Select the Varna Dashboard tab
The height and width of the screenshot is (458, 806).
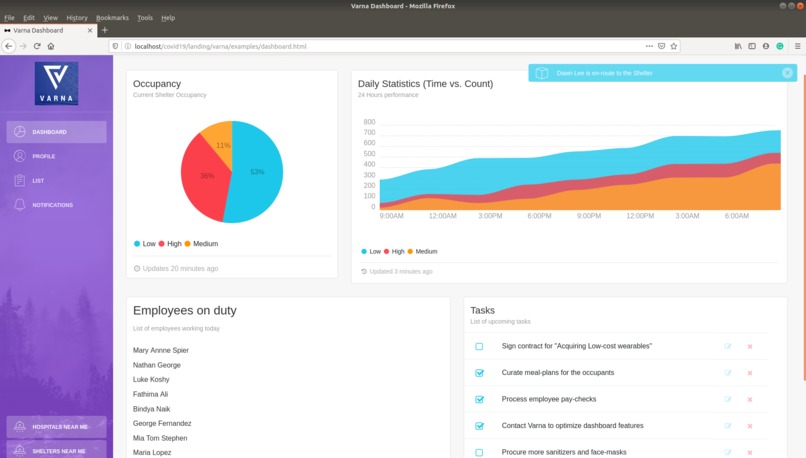[x=49, y=30]
